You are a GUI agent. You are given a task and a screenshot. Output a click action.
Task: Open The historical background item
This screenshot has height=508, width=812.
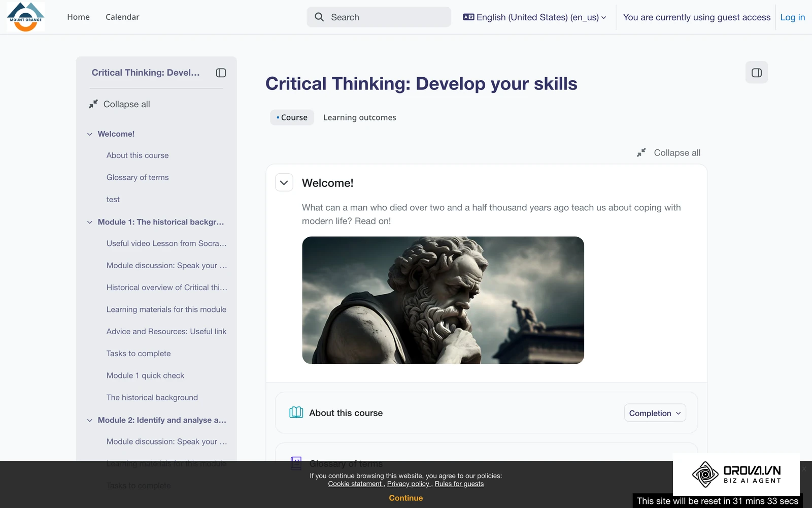(152, 398)
